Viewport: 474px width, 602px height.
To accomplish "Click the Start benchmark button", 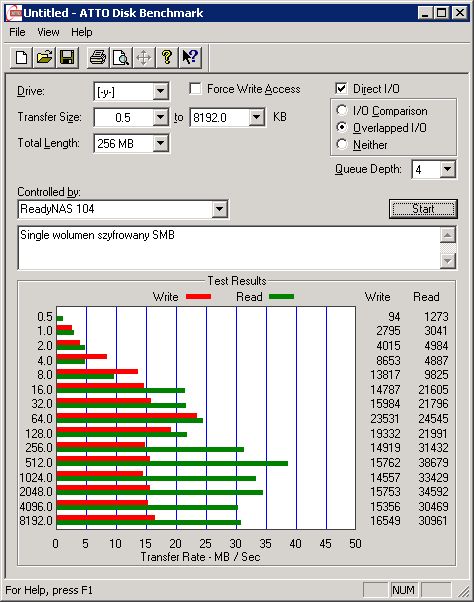I will coord(423,209).
